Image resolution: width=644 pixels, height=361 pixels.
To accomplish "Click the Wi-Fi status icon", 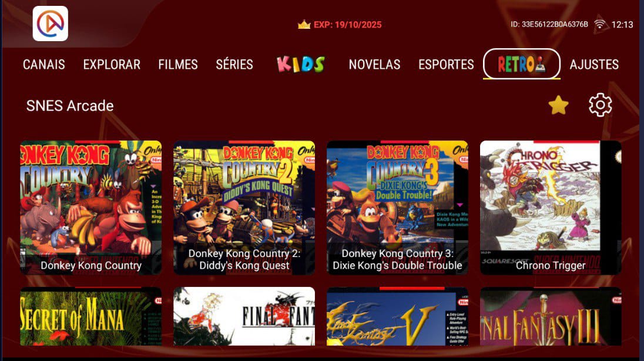I will pos(600,24).
